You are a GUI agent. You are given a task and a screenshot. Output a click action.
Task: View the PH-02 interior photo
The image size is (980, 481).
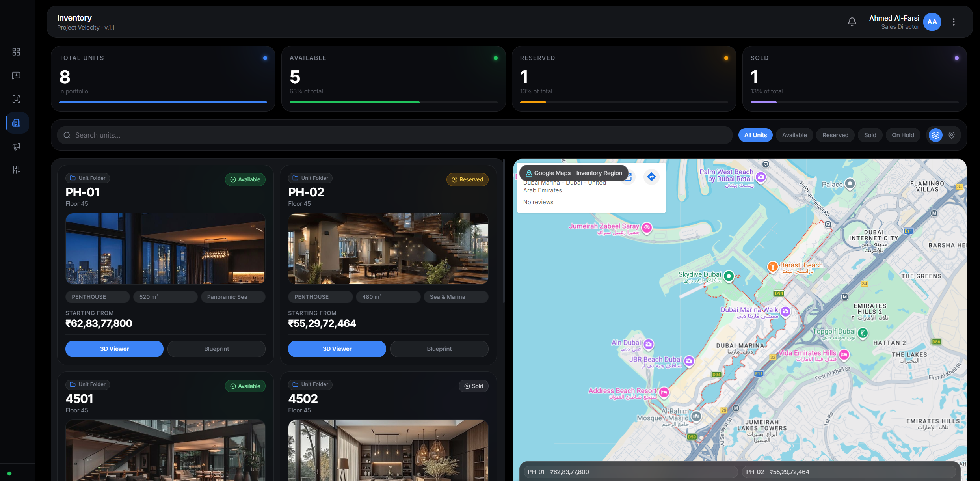[x=388, y=249]
